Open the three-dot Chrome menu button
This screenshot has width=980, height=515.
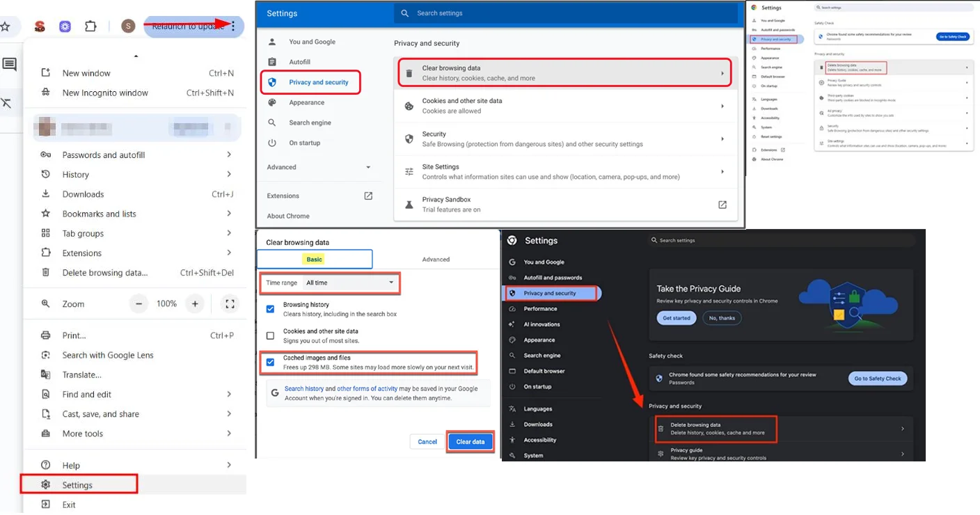tap(234, 26)
